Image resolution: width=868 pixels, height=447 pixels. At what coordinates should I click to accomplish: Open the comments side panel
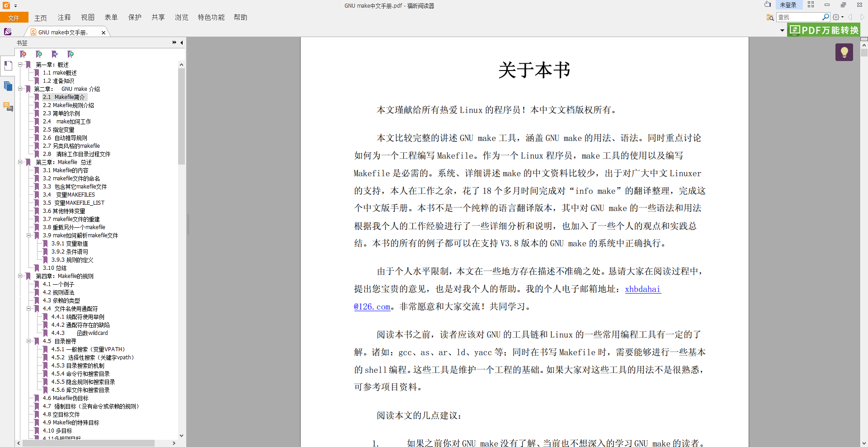(x=8, y=107)
